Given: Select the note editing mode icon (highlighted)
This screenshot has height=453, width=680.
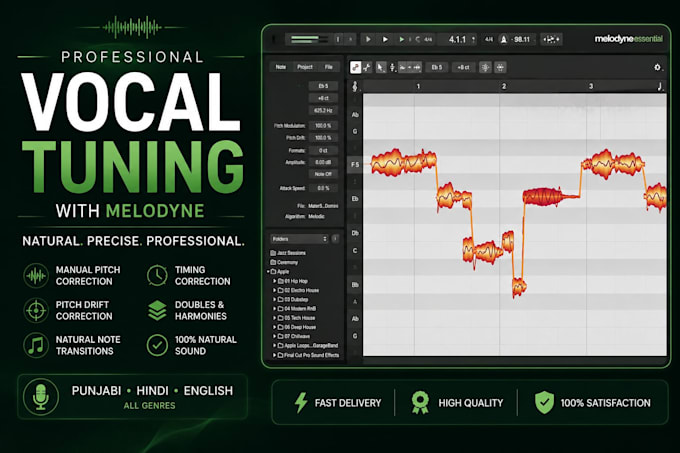Looking at the screenshot, I should pyautogui.click(x=355, y=67).
